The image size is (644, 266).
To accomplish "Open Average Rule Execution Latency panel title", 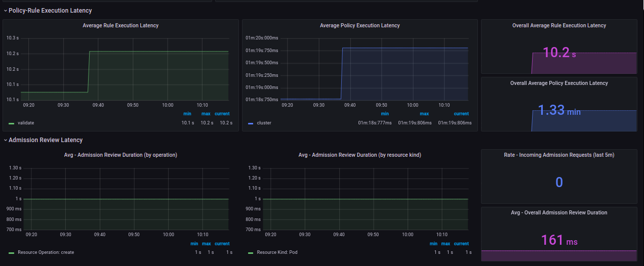I will pos(120,25).
